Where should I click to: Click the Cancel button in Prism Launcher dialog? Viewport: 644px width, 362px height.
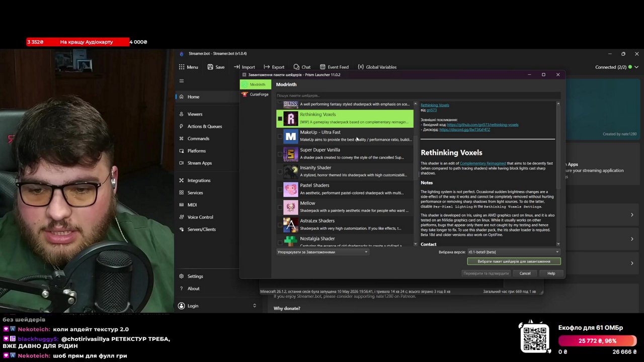pos(525,274)
